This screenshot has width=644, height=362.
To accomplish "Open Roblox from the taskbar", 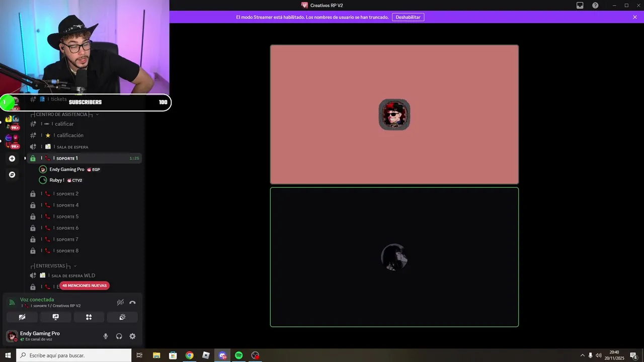I will click(x=206, y=355).
